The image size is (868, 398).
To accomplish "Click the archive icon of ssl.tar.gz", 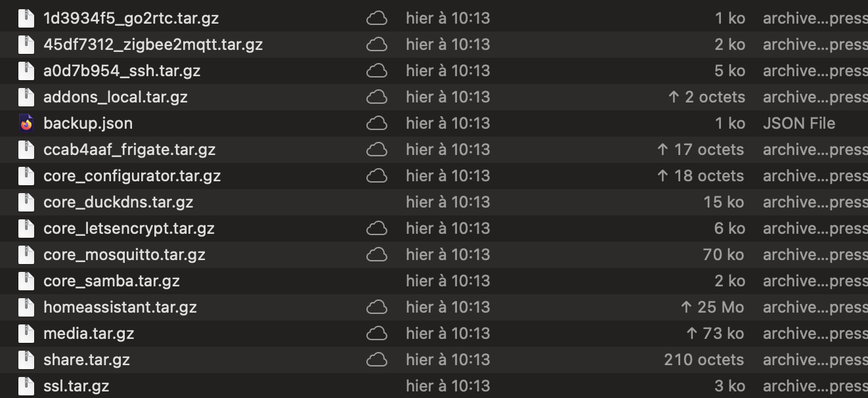I will click(26, 386).
